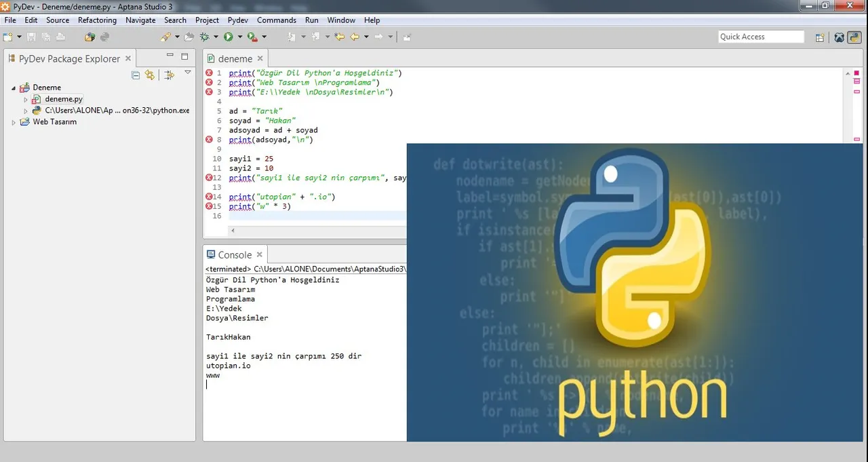Close the PyDev Package Explorer view
This screenshot has width=868, height=462.
pos(128,59)
